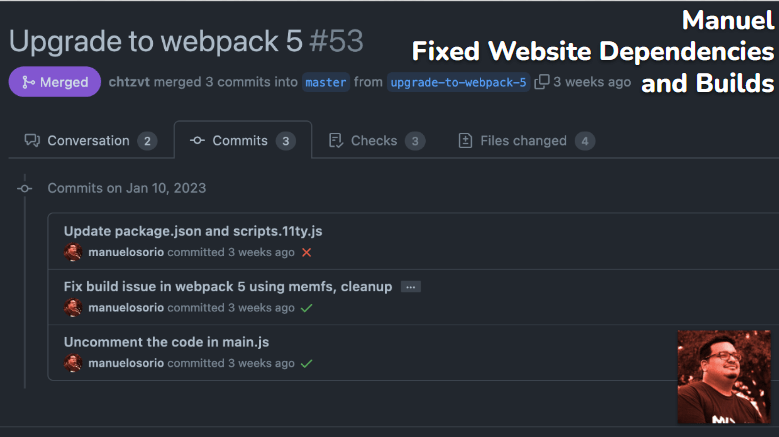The image size is (779, 437).
Task: Open commit 'Update package.json and scripts.11ty.js'
Action: click(193, 231)
